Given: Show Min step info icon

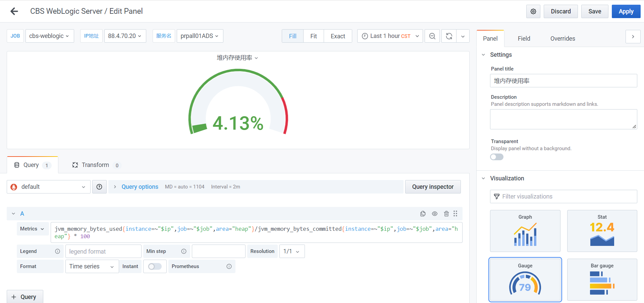Looking at the screenshot, I should (184, 251).
